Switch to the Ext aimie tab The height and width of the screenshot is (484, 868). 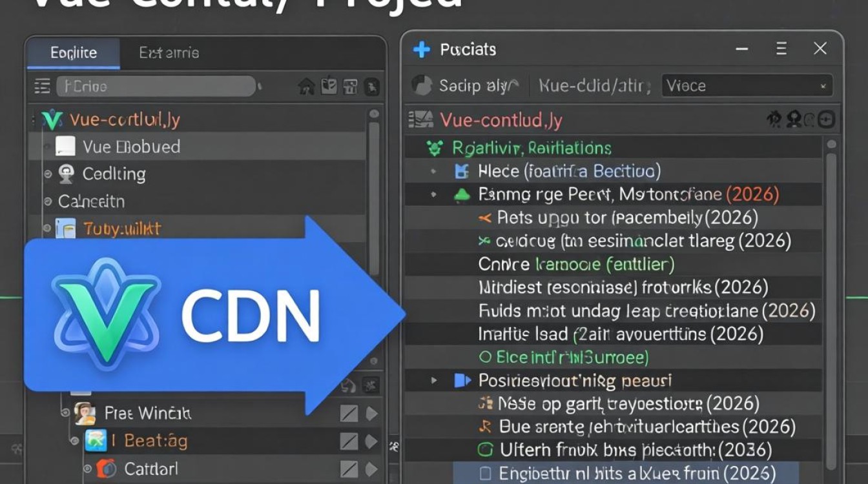[169, 53]
